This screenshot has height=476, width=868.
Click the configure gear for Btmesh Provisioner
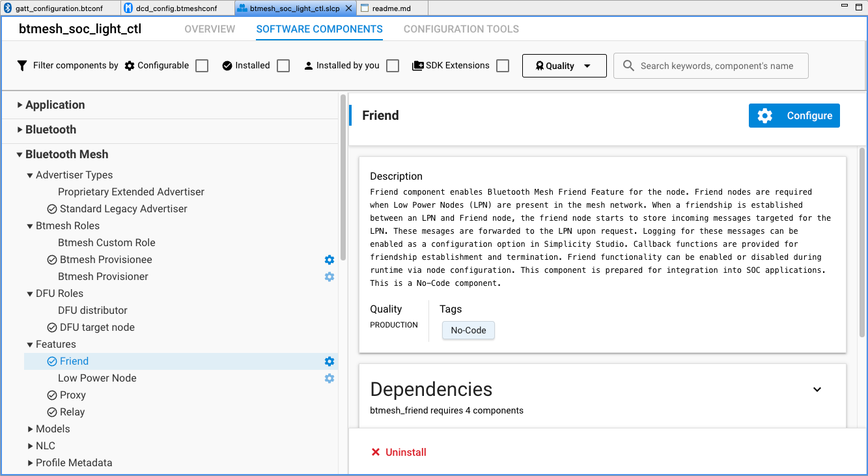(329, 276)
